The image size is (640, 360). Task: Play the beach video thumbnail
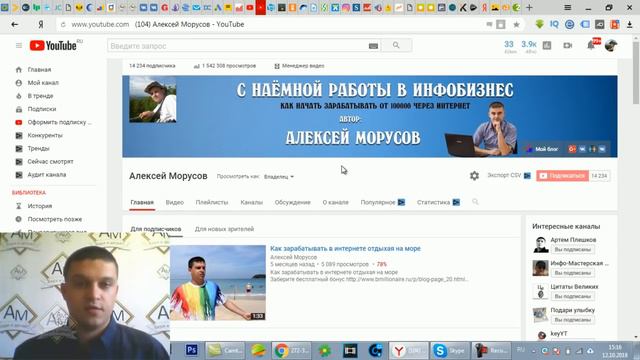(x=218, y=282)
